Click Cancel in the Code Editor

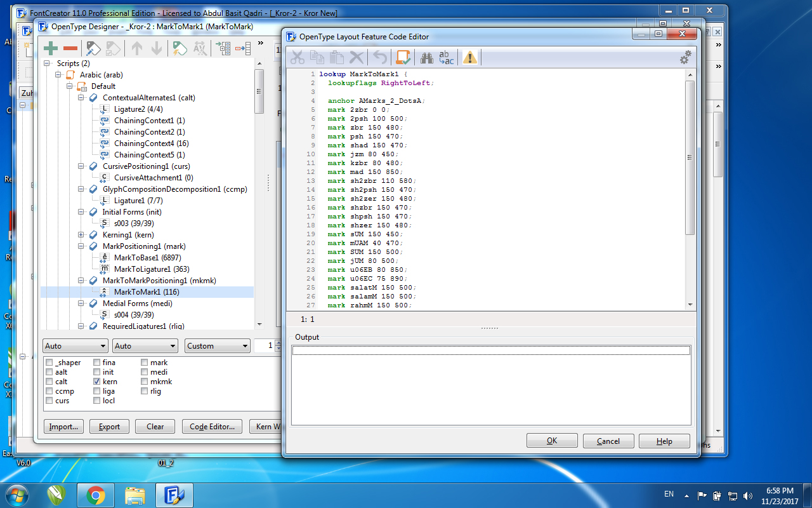click(x=608, y=441)
